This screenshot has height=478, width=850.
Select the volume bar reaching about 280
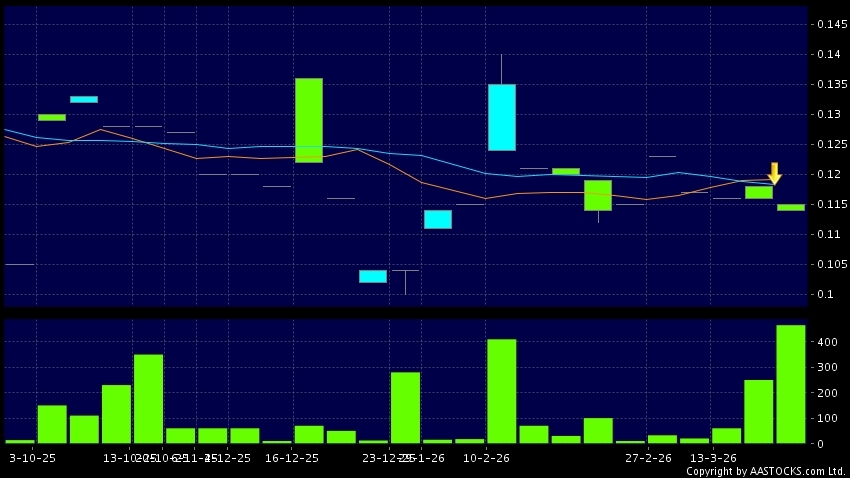(x=405, y=406)
